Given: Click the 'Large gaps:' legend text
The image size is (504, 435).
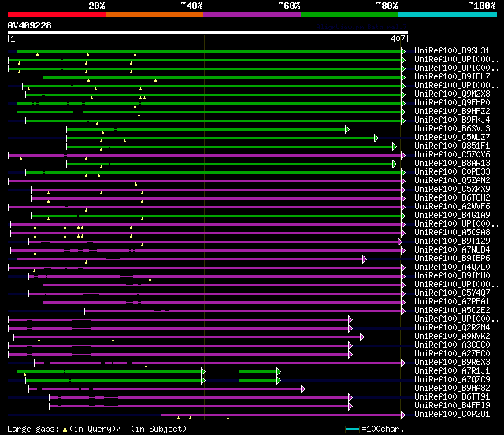Looking at the screenshot, I should tap(33, 429).
